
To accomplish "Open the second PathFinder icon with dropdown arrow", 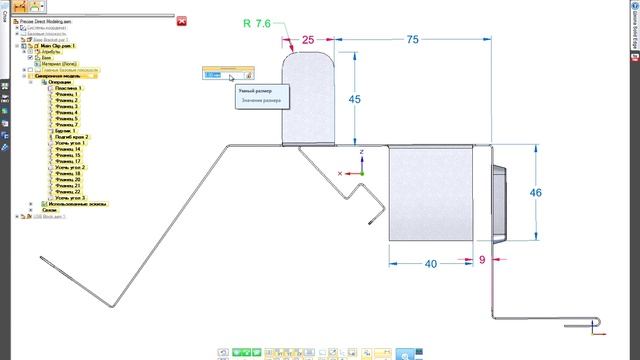I will (x=37, y=7).
